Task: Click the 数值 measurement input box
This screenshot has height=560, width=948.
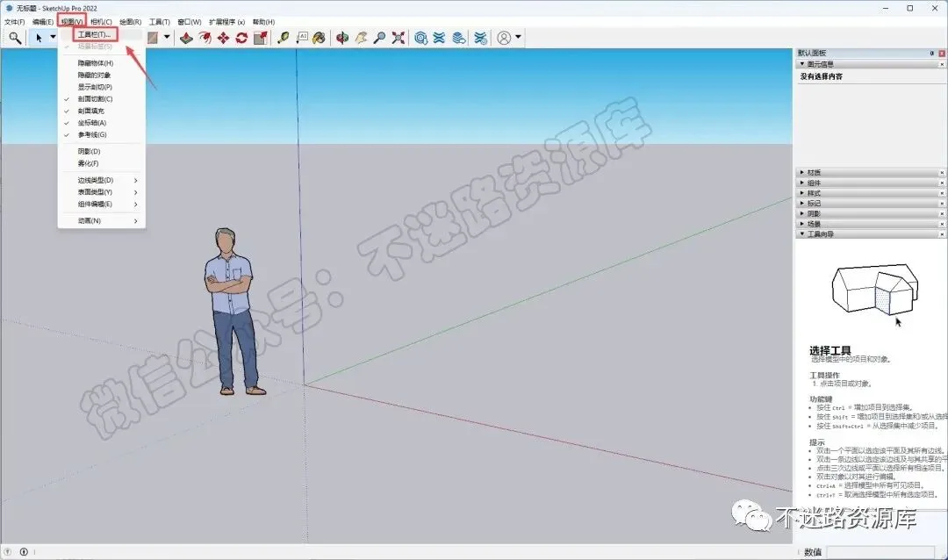Action: click(x=880, y=552)
